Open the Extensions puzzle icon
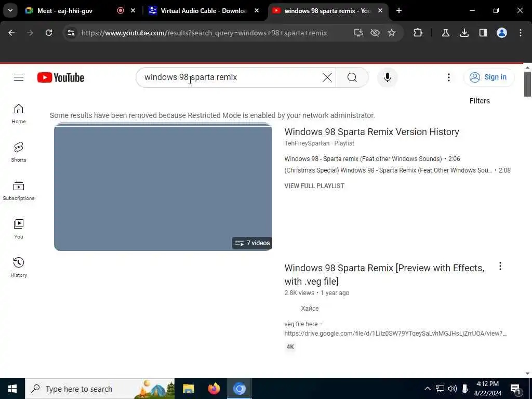 tap(418, 33)
